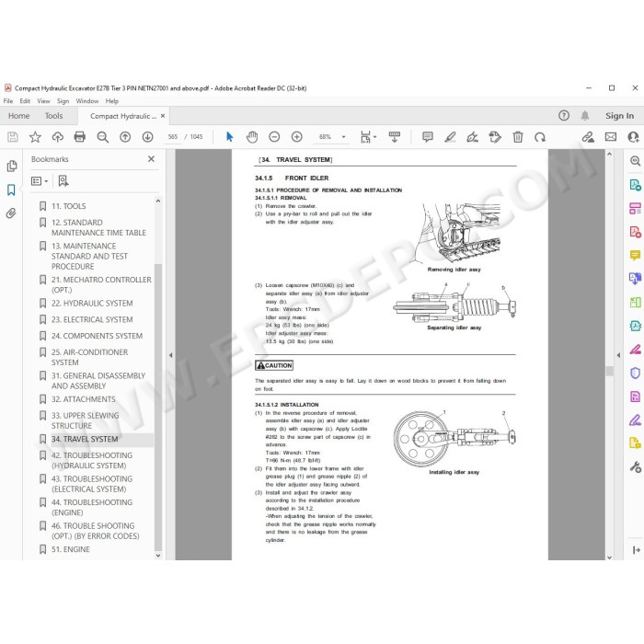
Task: Open the Help question mark icon
Action: pos(564,116)
